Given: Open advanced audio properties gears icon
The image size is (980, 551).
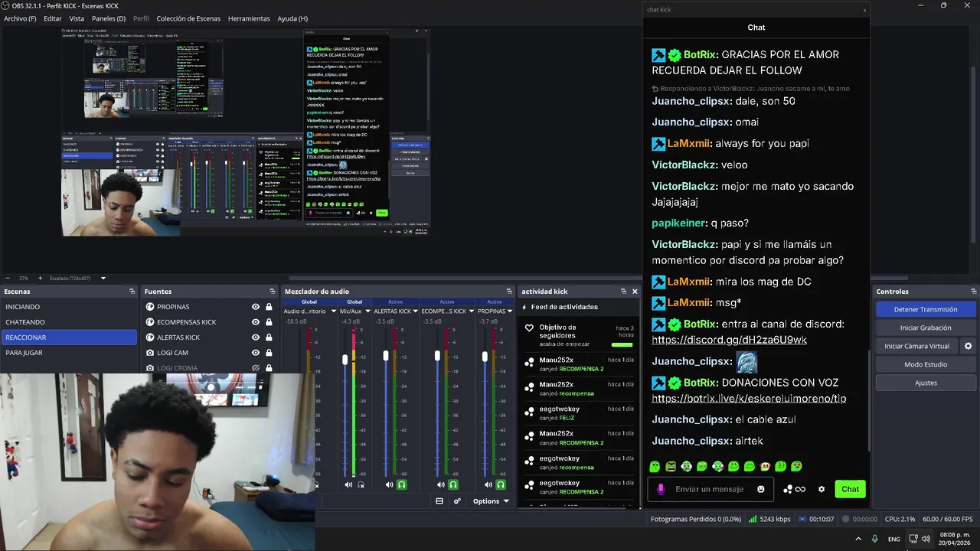Looking at the screenshot, I should pos(457,501).
